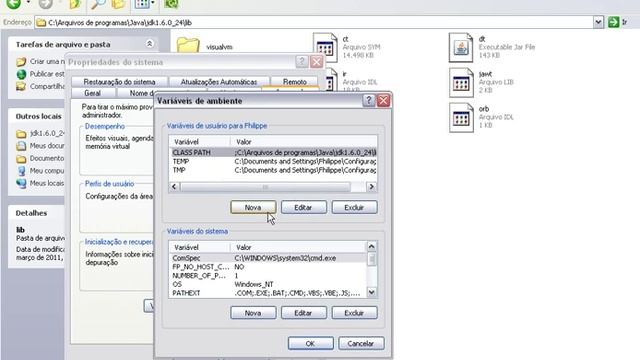640x360 pixels.
Task: Open the view mode icon in toolbar
Action: (x=142, y=4)
